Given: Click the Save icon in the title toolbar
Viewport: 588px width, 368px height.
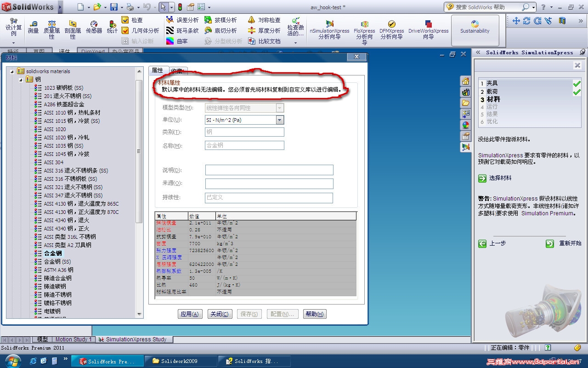Looking at the screenshot, I should [113, 7].
